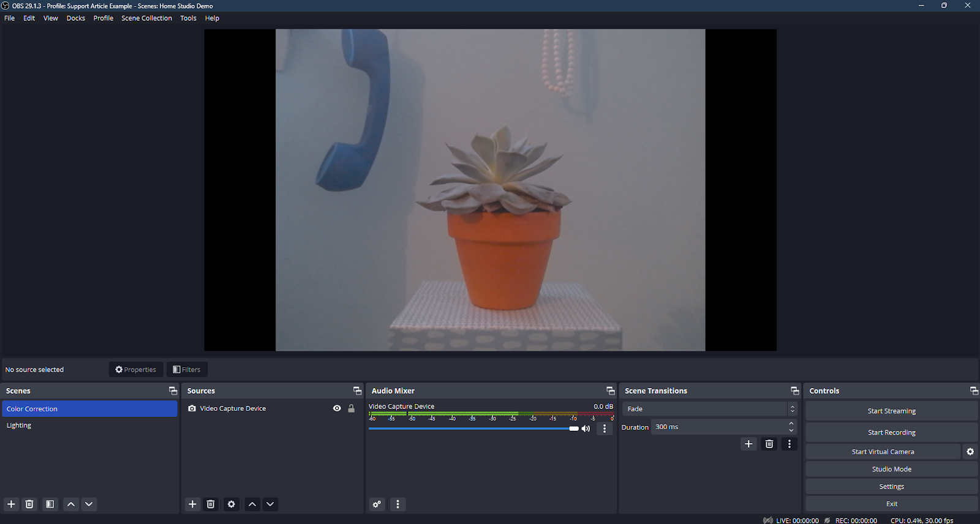Remove selected scene with trash icon
Screen dimensions: 980x524
click(x=29, y=504)
